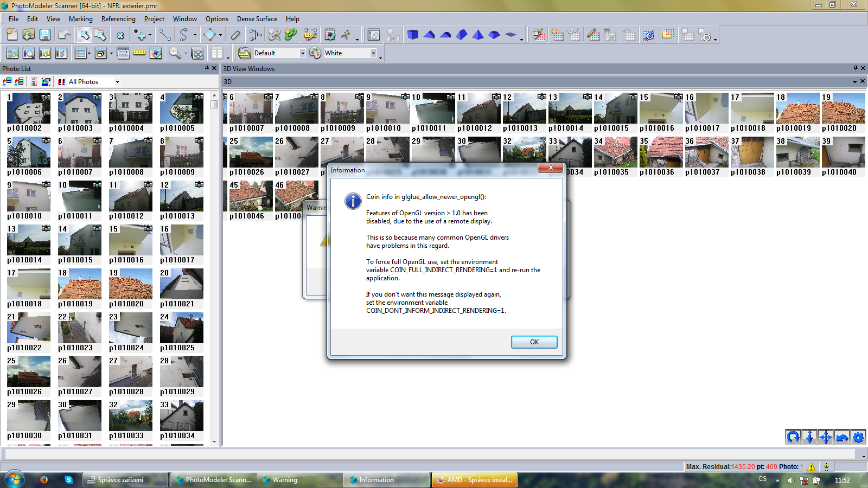Click the pan cross-arrows icon in 3D view

pyautogui.click(x=826, y=437)
